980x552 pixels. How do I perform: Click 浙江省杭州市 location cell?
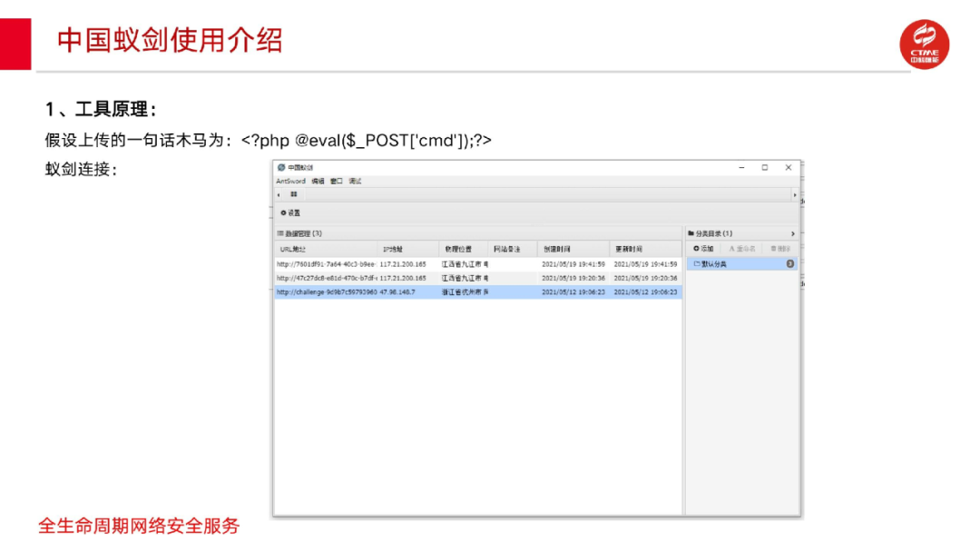465,292
